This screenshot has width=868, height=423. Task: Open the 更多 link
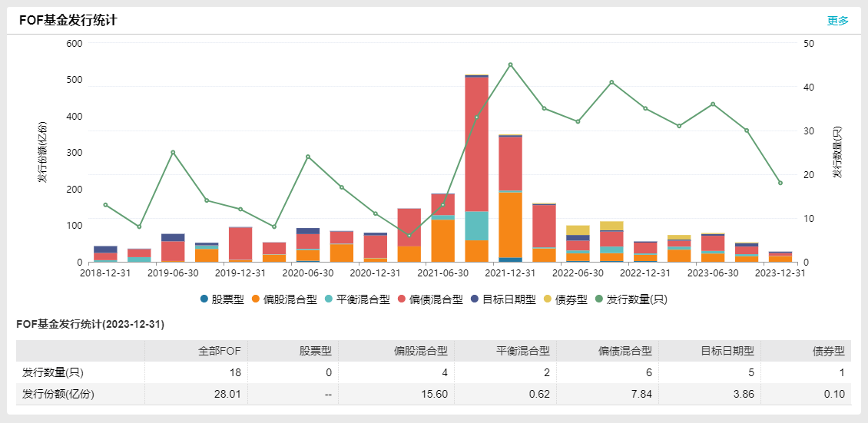click(x=837, y=21)
